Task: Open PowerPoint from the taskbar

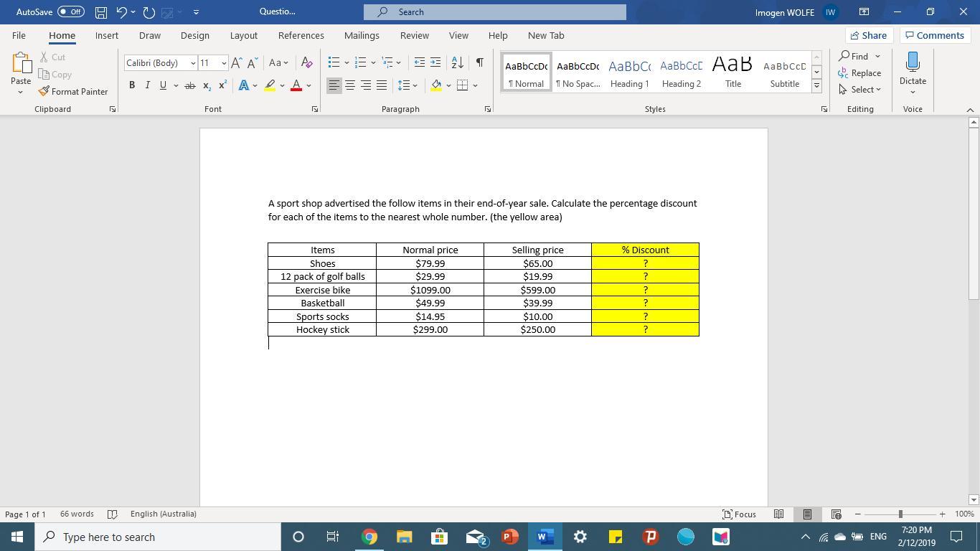Action: [509, 537]
